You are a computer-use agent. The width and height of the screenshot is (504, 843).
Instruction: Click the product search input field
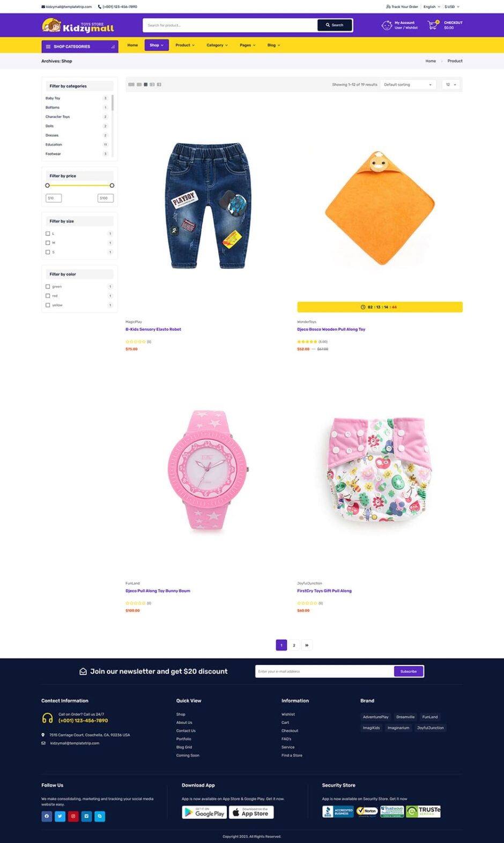click(231, 25)
